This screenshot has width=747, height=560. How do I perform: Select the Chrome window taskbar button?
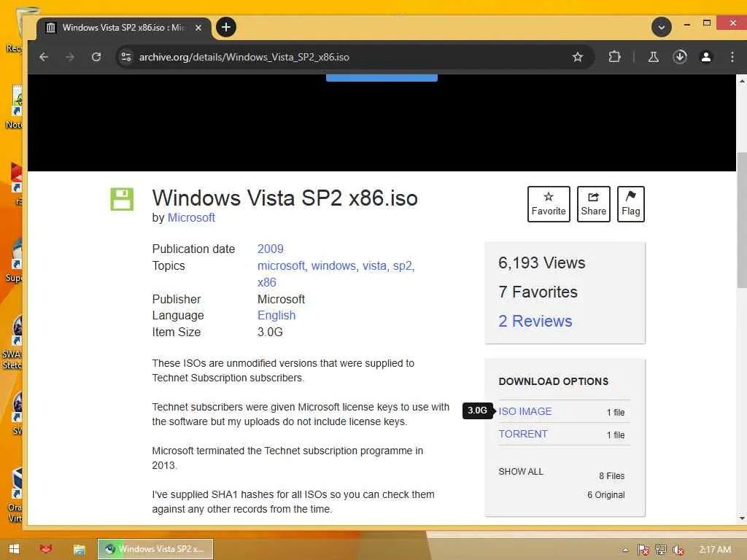(155, 549)
